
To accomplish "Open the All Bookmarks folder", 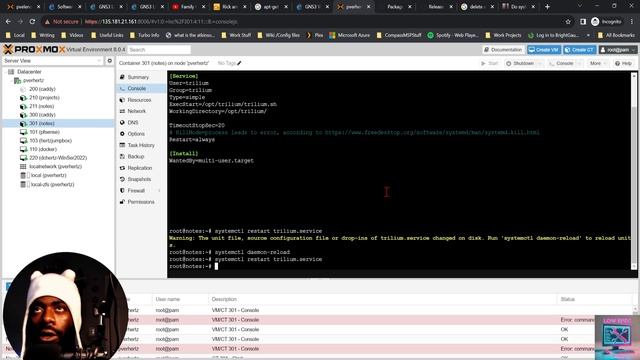I will pos(616,36).
